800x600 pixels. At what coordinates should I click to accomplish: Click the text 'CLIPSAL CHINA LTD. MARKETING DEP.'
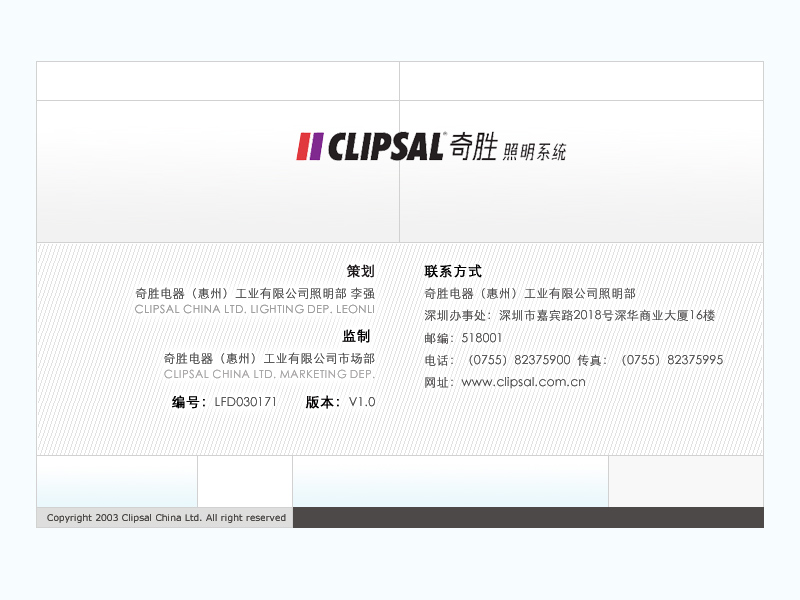point(269,374)
